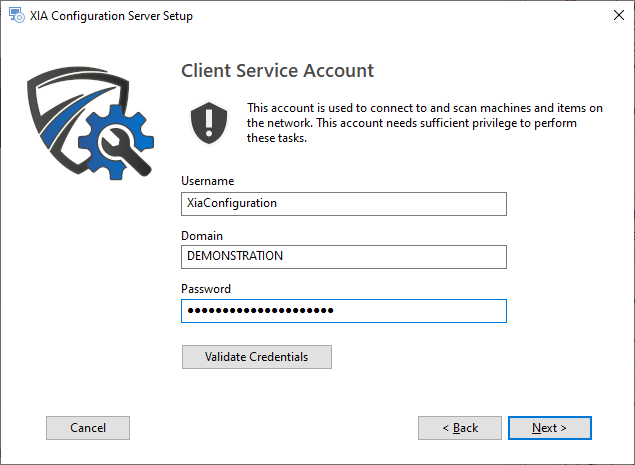
Task: Click the account description paragraph
Action: click(425, 123)
